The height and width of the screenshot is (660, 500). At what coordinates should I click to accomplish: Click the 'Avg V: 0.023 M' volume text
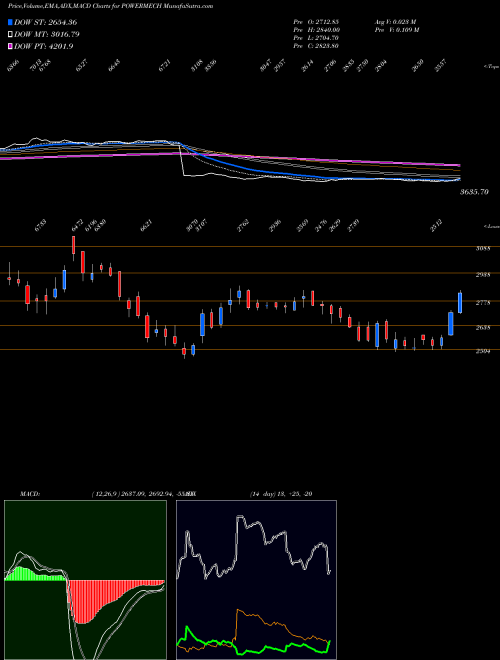396,21
